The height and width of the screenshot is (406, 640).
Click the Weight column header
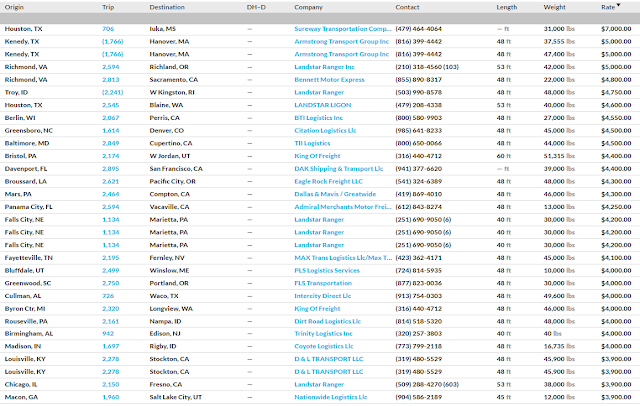(x=554, y=7)
